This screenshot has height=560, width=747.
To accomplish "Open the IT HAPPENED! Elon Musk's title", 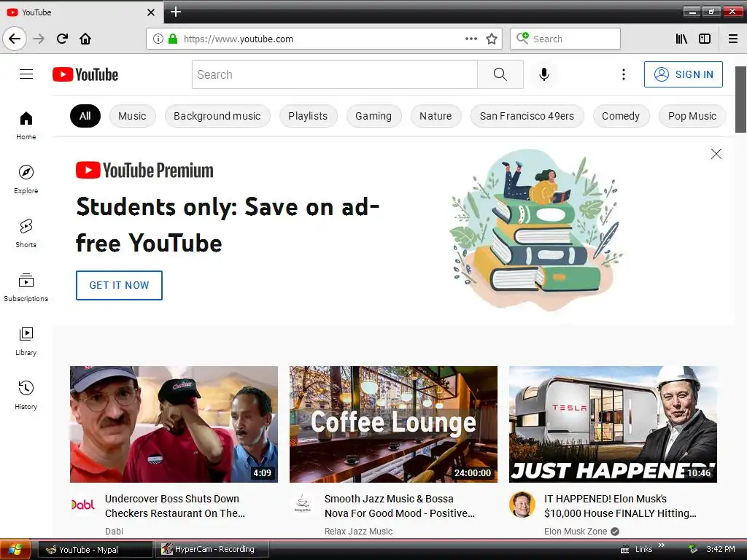I will click(620, 506).
